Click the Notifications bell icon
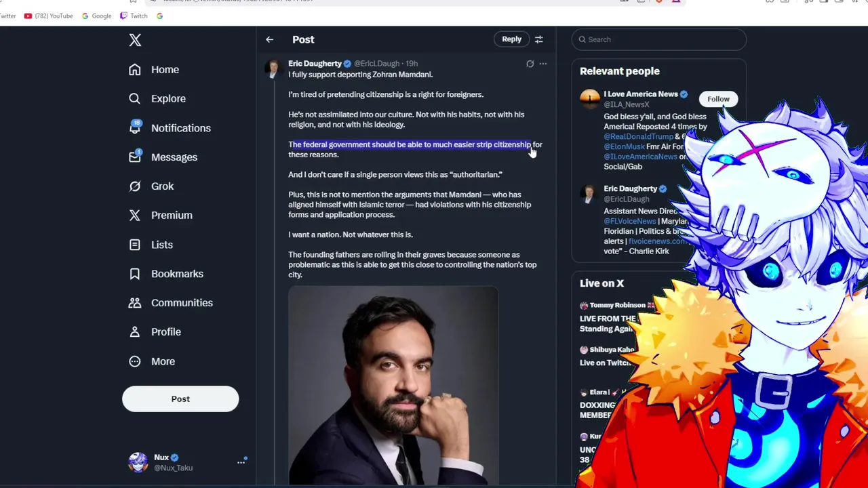Viewport: 868px width, 488px height. [135, 127]
